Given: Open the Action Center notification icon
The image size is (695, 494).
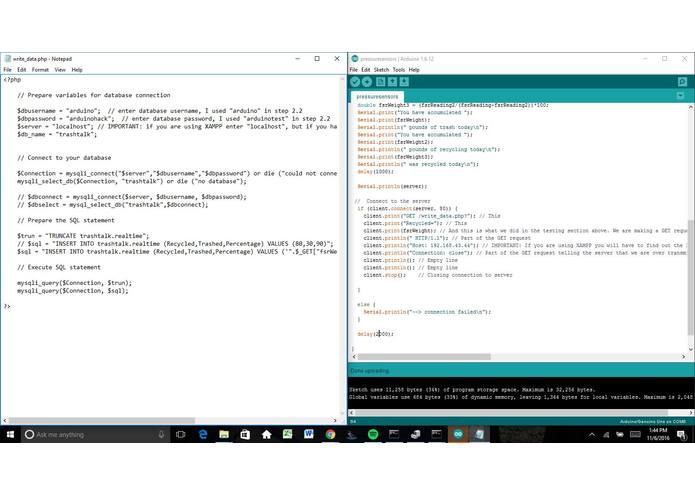Looking at the screenshot, I should pos(682,435).
